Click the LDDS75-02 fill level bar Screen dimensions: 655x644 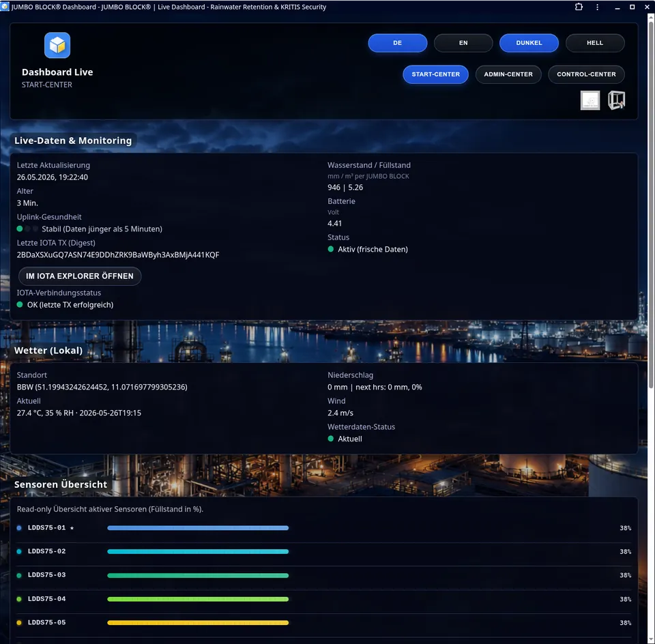click(x=198, y=551)
